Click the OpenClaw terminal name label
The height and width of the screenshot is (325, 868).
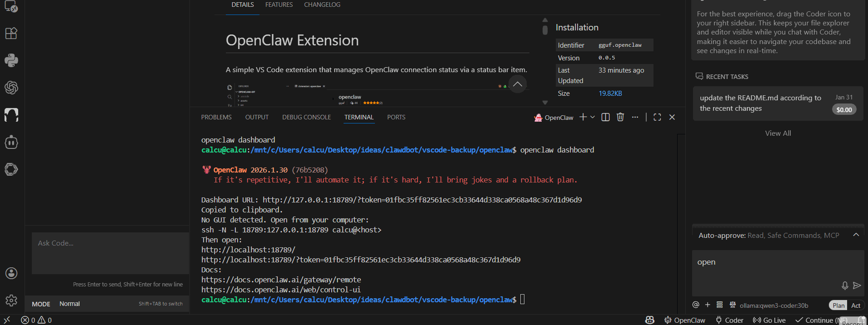[559, 118]
